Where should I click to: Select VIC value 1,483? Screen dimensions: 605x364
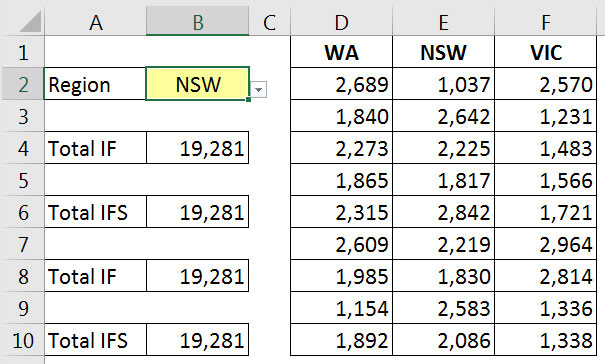[546, 148]
